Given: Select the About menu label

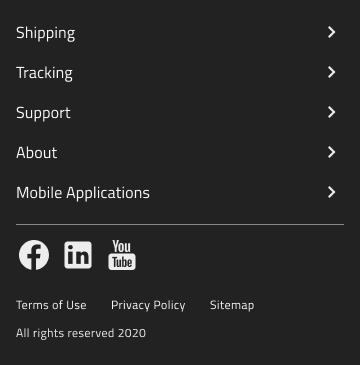Looking at the screenshot, I should (37, 153).
